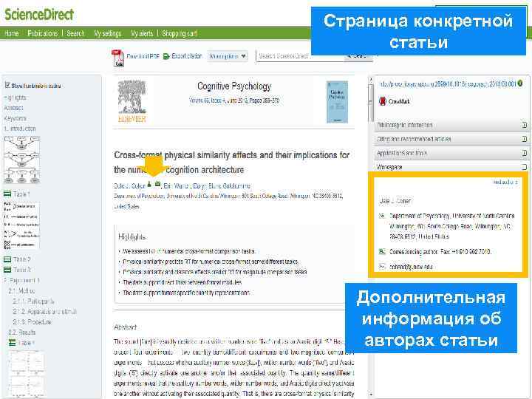Click the green icon beside the DOI

520,83
